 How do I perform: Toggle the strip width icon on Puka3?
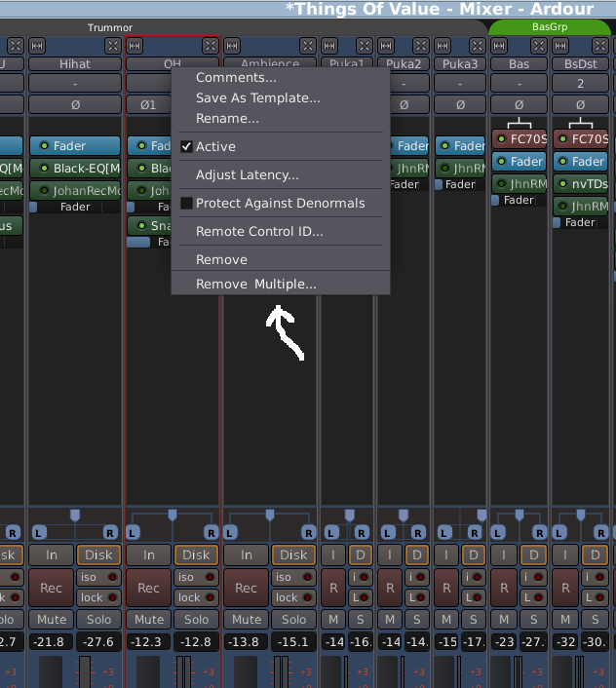tap(443, 45)
